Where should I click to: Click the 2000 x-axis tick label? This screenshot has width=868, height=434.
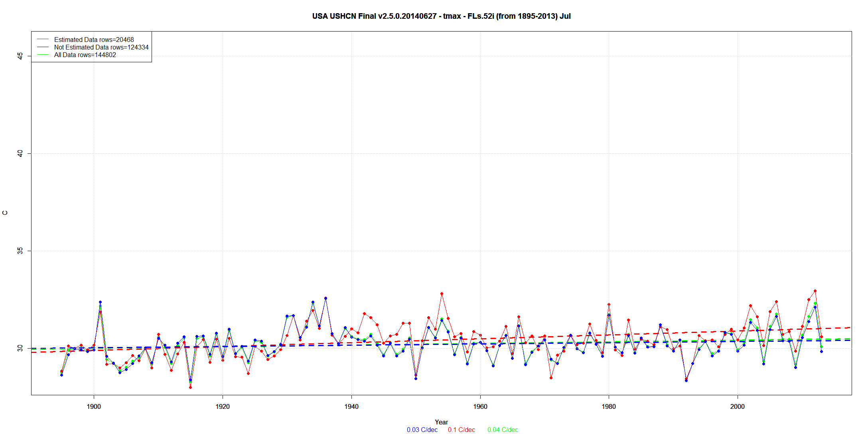(737, 406)
